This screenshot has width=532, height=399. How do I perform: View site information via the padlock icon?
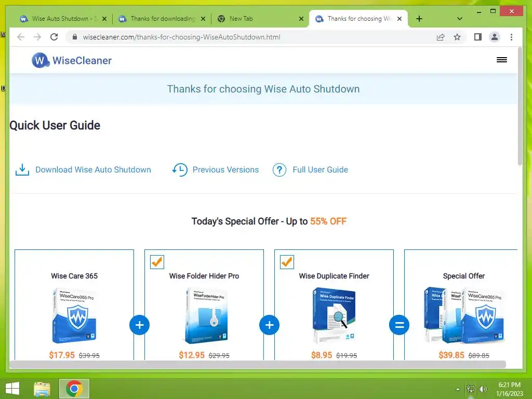coord(75,37)
